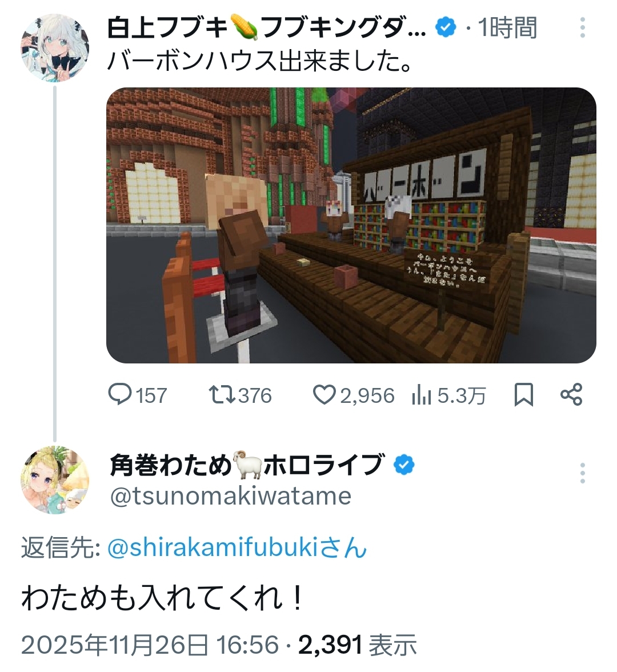Open the Minecraft Bourbon House image
Image resolution: width=617 pixels, height=672 pixels.
click(351, 225)
